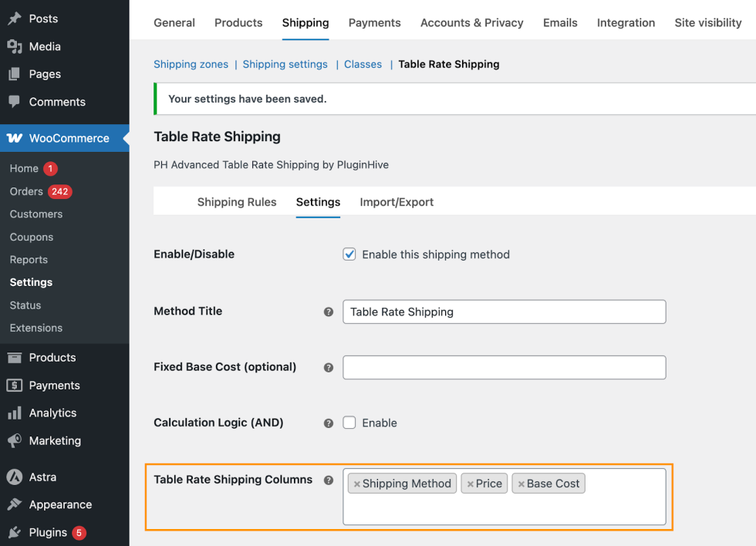756x546 pixels.
Task: Enable the Calculation Logic (AND) checkbox
Action: click(x=349, y=423)
